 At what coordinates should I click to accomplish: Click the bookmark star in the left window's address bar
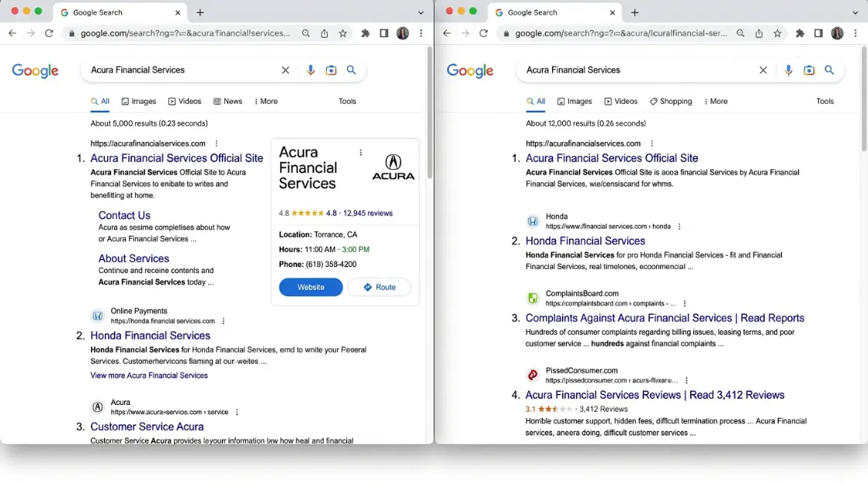(x=342, y=33)
